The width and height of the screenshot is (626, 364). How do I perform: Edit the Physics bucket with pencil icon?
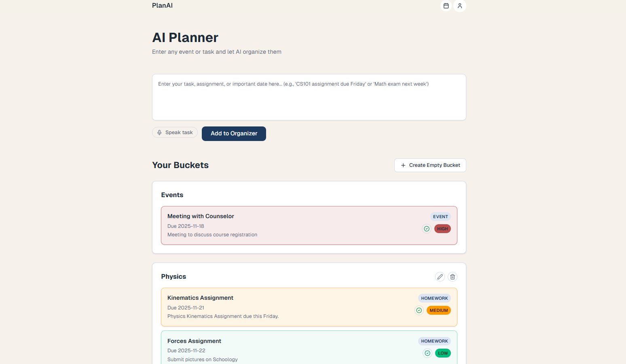[440, 277]
